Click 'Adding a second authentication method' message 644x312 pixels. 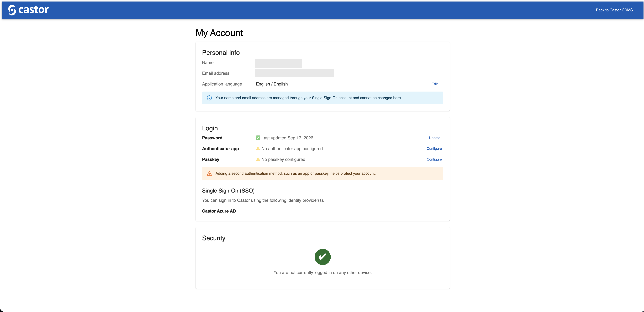pos(295,174)
